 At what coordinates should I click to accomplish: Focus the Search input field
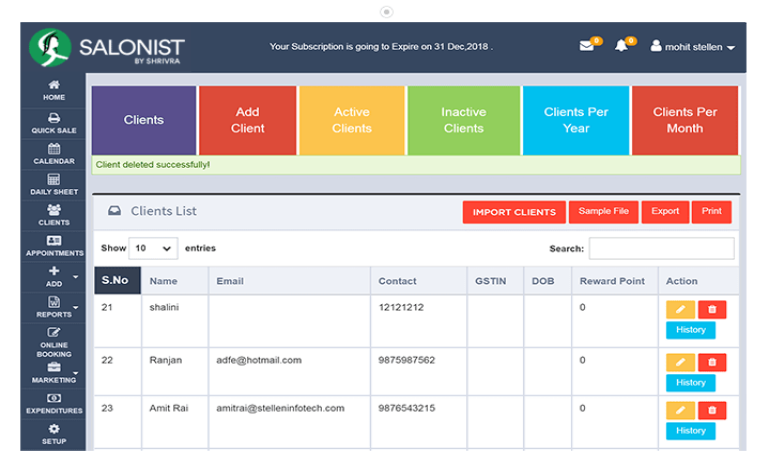[661, 249]
